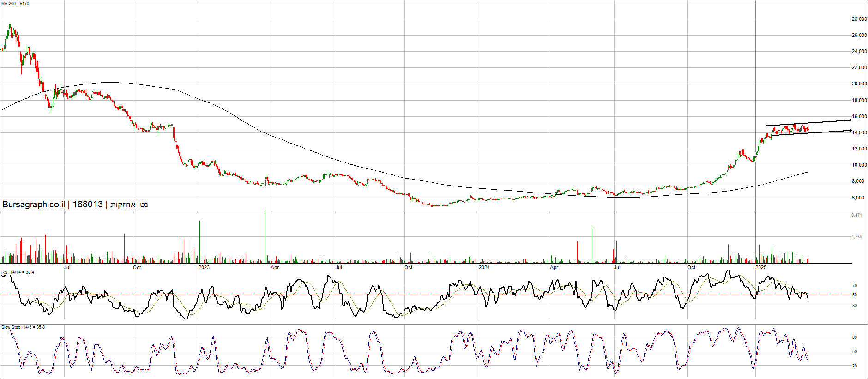Click the lower trendline's right endpoint handle

point(850,130)
